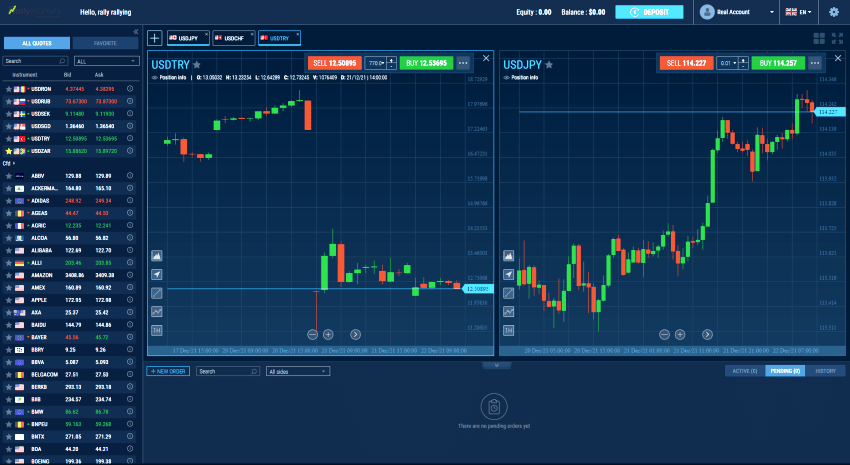Viewport: 850px width, 465px height.
Task: Select trend line drawing tool on USDTRY chart
Action: tap(157, 293)
